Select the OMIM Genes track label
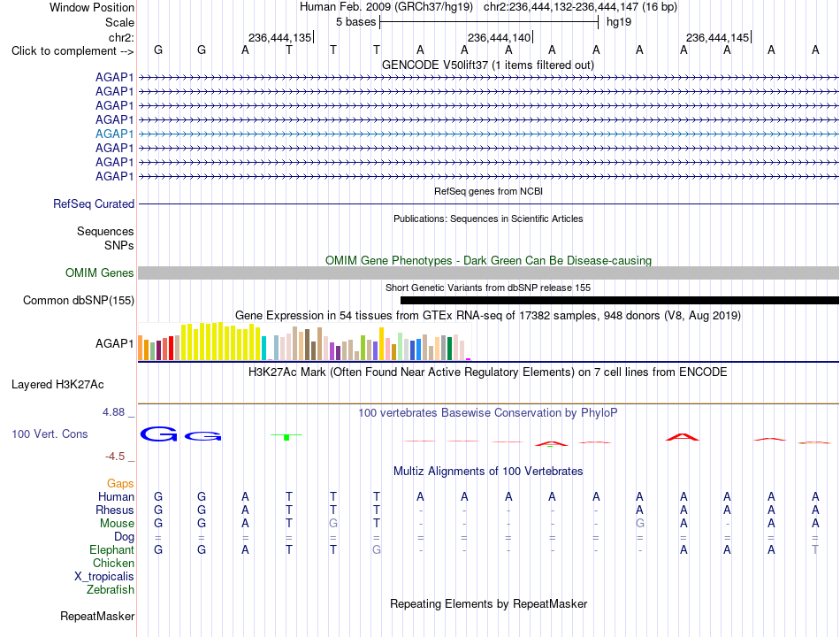Viewport: 840px width, 637px height. pos(99,272)
